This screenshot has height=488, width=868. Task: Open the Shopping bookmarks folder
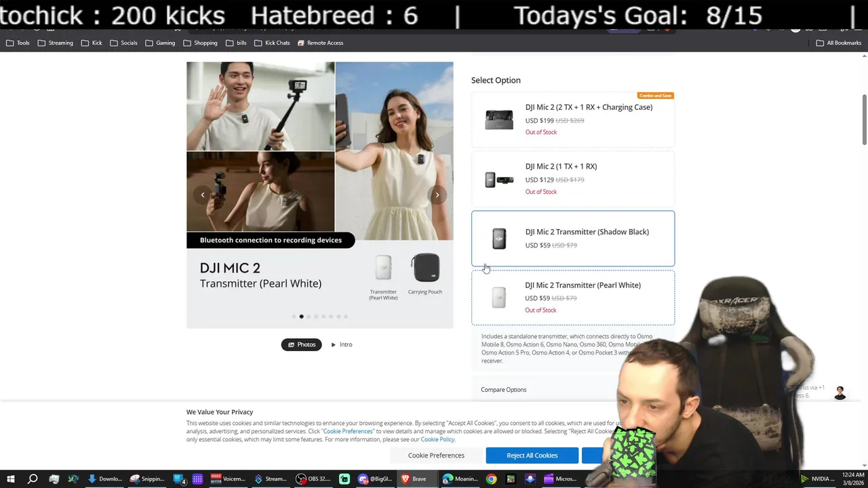point(200,43)
